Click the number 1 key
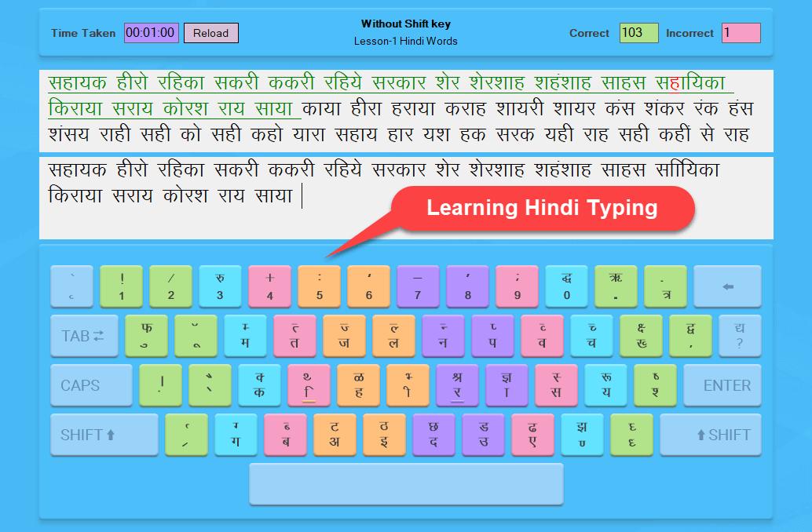Viewport: 812px width, 532px height. pyautogui.click(x=121, y=286)
